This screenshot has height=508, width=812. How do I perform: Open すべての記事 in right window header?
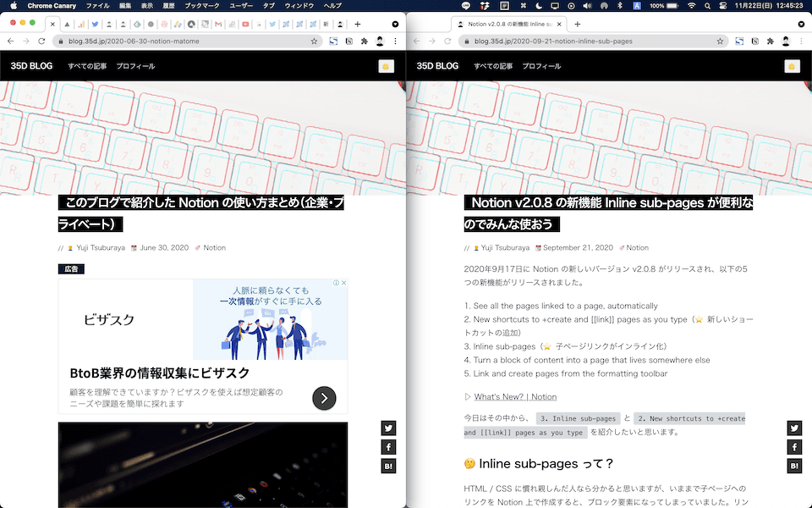click(493, 66)
